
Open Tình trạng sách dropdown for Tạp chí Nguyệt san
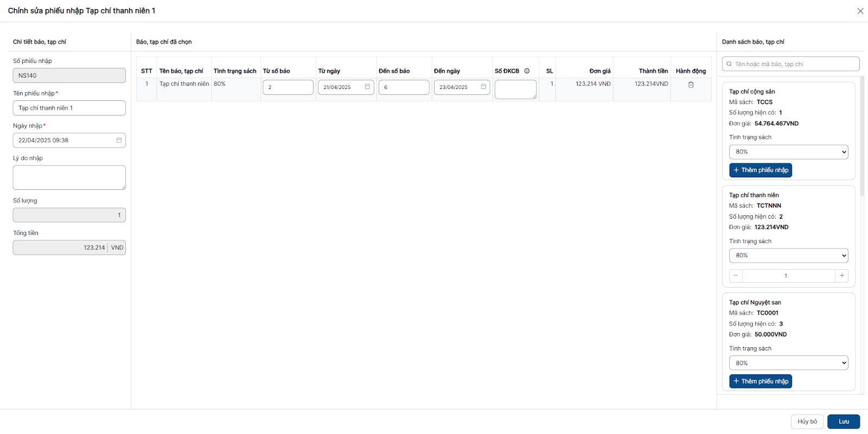788,363
